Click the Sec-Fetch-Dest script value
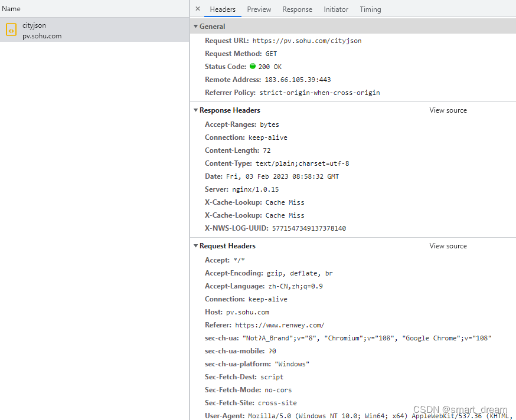This screenshot has height=420, width=516. pyautogui.click(x=272, y=377)
